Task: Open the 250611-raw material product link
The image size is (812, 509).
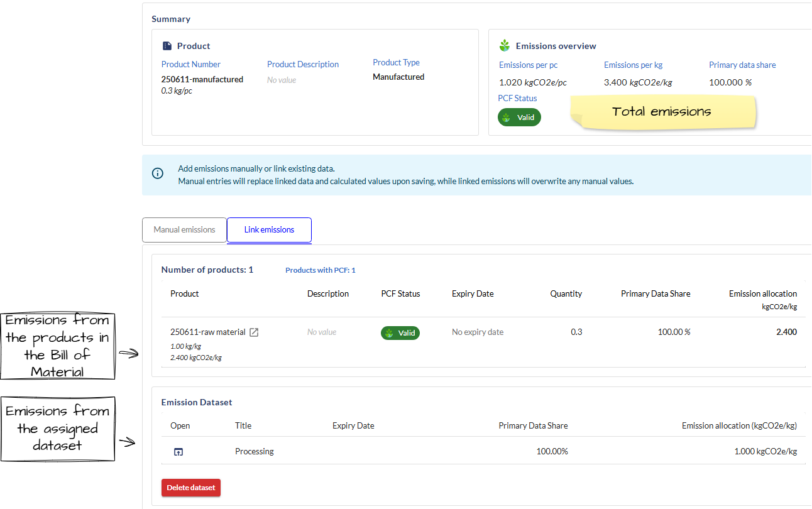Action: [207, 332]
